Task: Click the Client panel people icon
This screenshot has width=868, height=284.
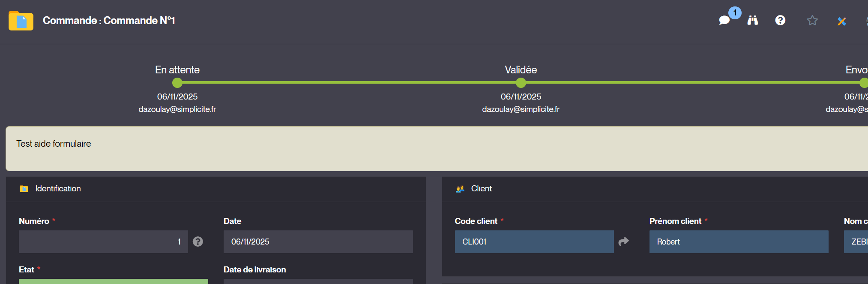Action: 460,189
